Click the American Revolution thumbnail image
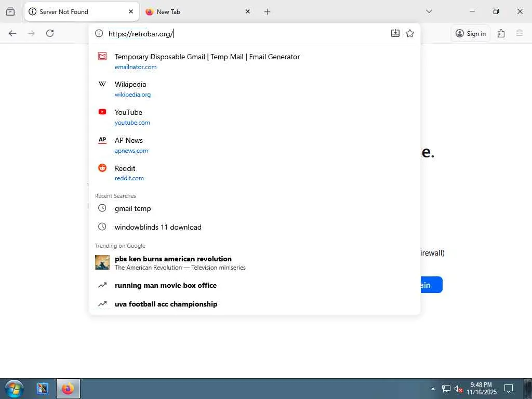This screenshot has width=532, height=399. click(x=102, y=262)
